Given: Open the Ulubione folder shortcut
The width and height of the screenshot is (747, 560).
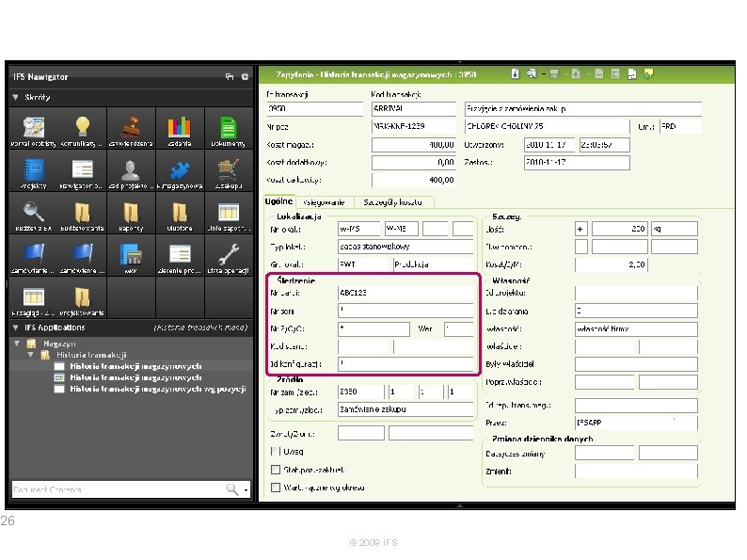Looking at the screenshot, I should [180, 213].
